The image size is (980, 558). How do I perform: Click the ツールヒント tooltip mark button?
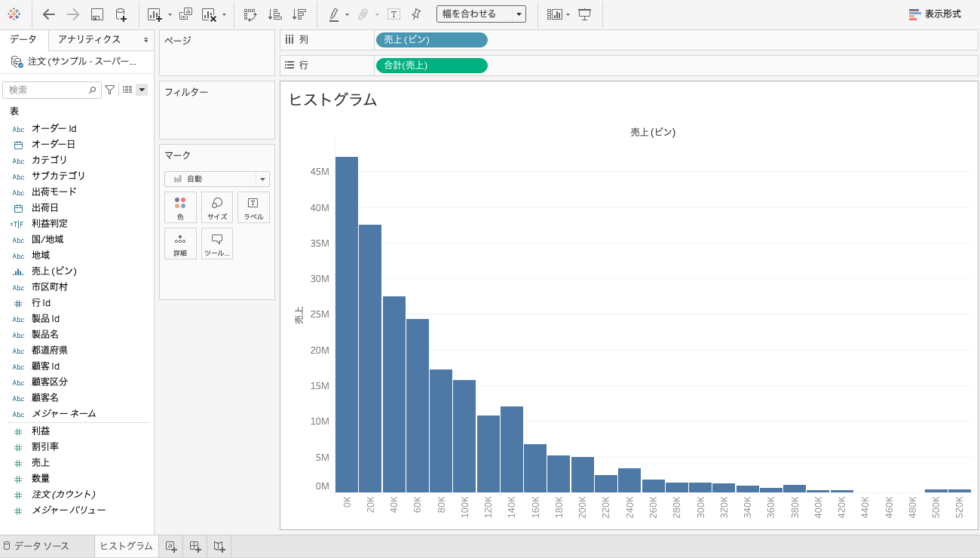point(217,244)
